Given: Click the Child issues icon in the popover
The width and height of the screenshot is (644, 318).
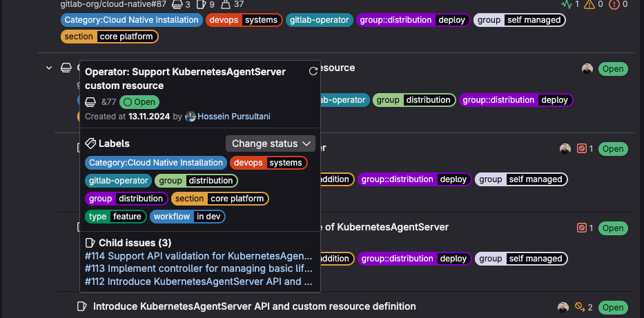Looking at the screenshot, I should (90, 243).
